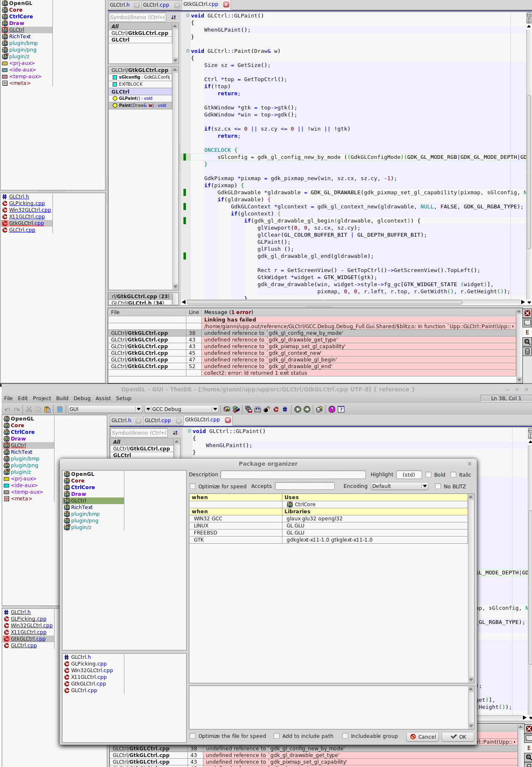Click the OK button in Package organizer
Viewport: 532px width, 767px height.
(459, 737)
